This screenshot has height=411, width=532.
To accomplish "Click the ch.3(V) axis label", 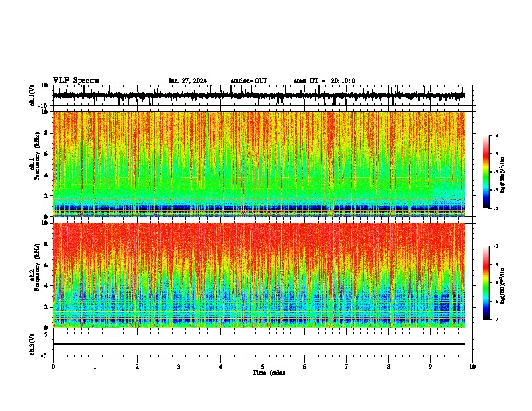I will 32,345.
